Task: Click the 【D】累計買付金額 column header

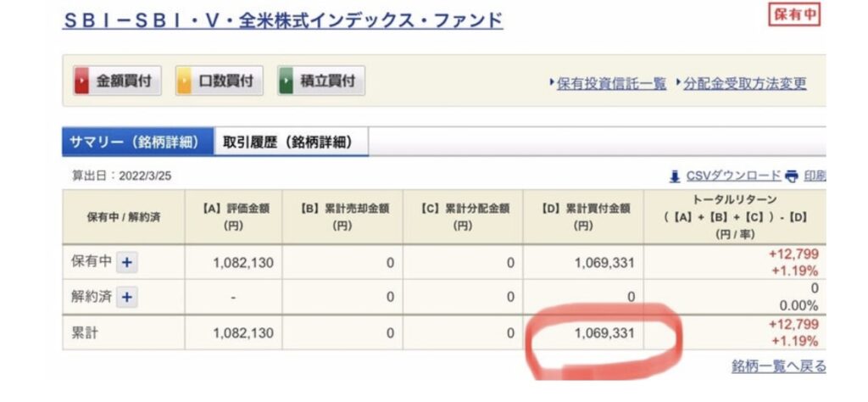Action: 582,217
